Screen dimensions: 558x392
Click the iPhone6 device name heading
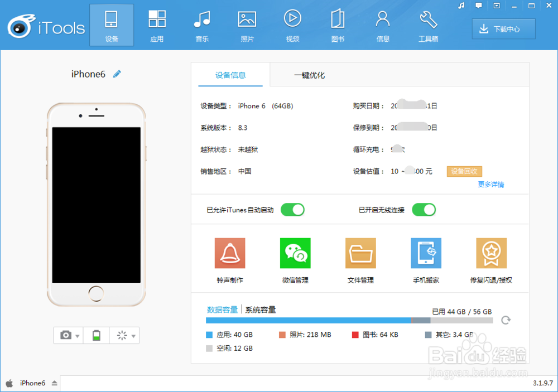tap(88, 74)
